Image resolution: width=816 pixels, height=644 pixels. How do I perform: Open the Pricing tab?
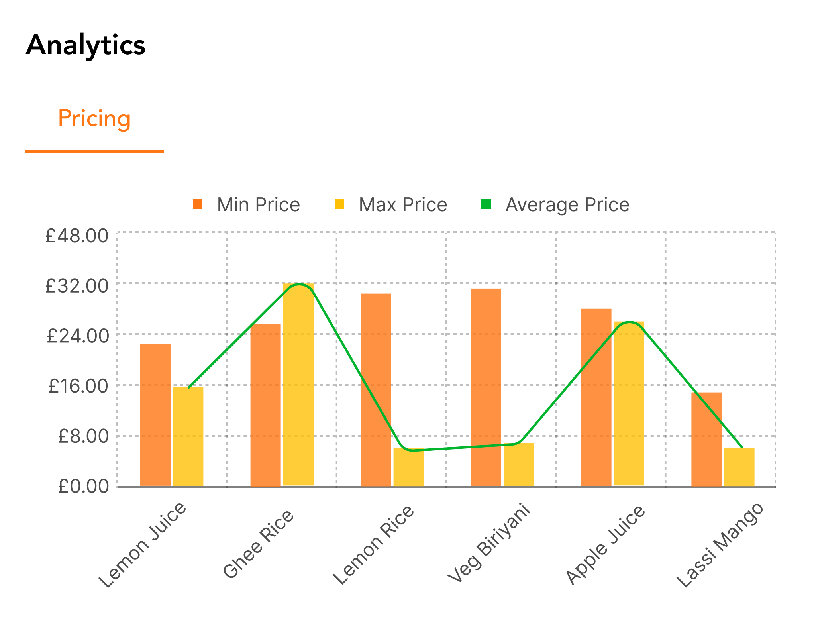[x=94, y=119]
